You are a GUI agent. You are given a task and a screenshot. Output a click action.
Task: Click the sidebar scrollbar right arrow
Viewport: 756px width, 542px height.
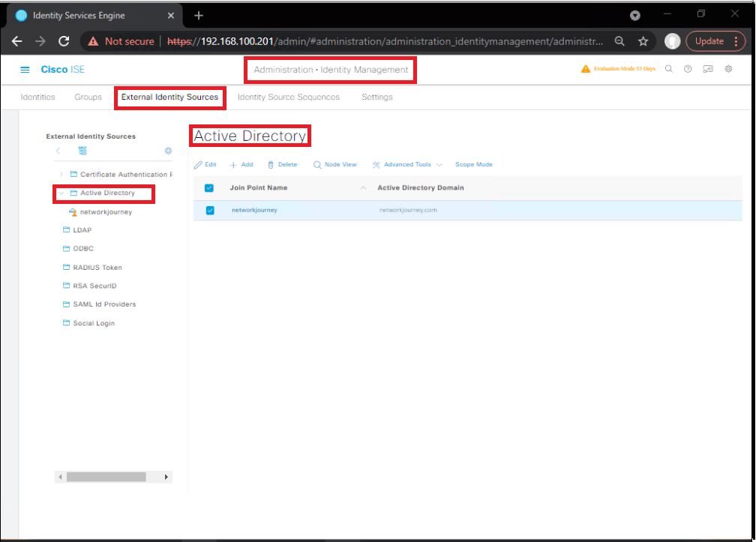tap(166, 477)
